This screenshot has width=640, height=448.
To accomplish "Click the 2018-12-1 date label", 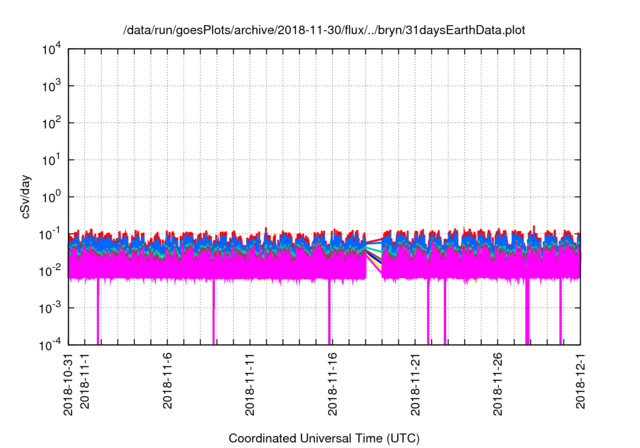I will pyautogui.click(x=580, y=381).
